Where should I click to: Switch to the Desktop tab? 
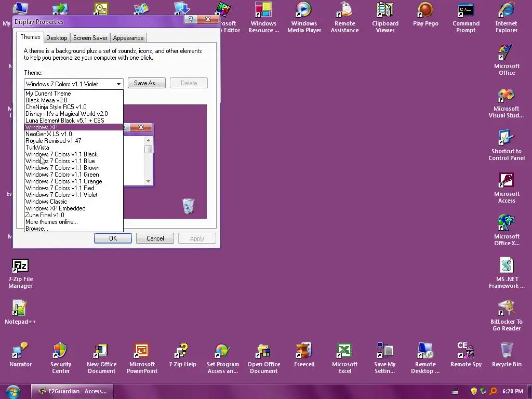57,37
